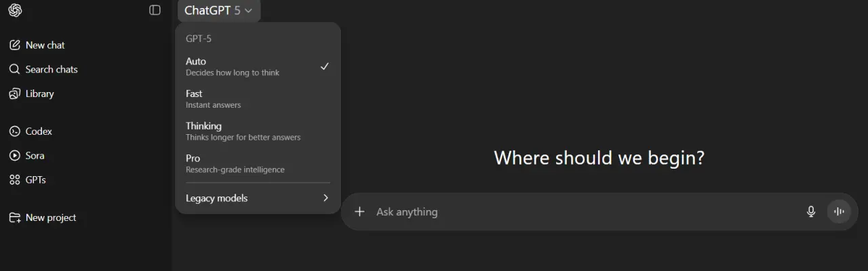This screenshot has width=868, height=271.
Task: Click the plus attach icon
Action: 359,211
